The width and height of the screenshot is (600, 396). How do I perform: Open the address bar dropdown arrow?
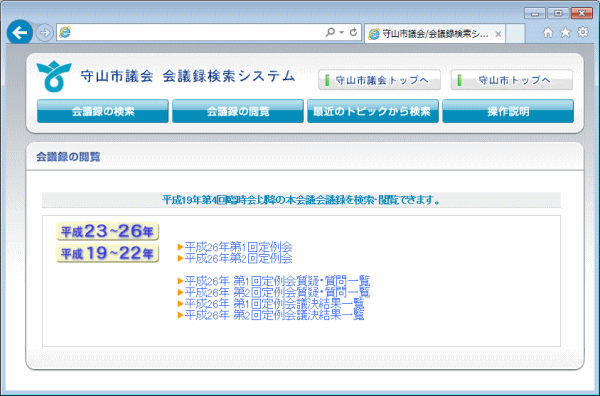click(341, 33)
